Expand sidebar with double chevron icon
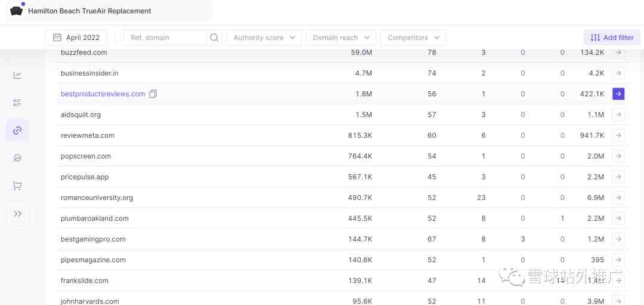This screenshot has width=644, height=305. point(17,214)
